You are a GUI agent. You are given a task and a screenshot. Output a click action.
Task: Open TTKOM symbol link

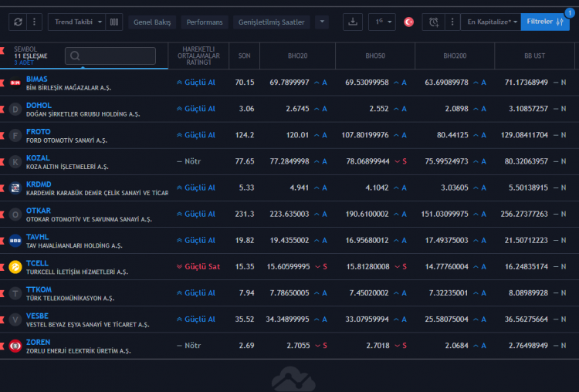pyautogui.click(x=39, y=289)
